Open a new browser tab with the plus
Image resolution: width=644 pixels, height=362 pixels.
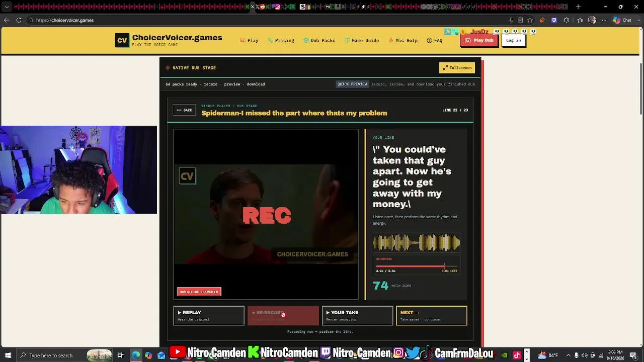coord(578,7)
